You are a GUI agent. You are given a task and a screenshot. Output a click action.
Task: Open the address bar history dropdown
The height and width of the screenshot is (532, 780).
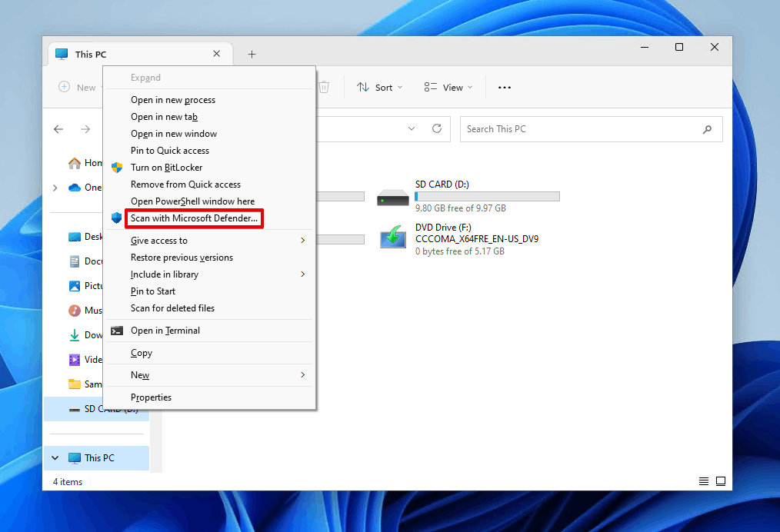[412, 129]
